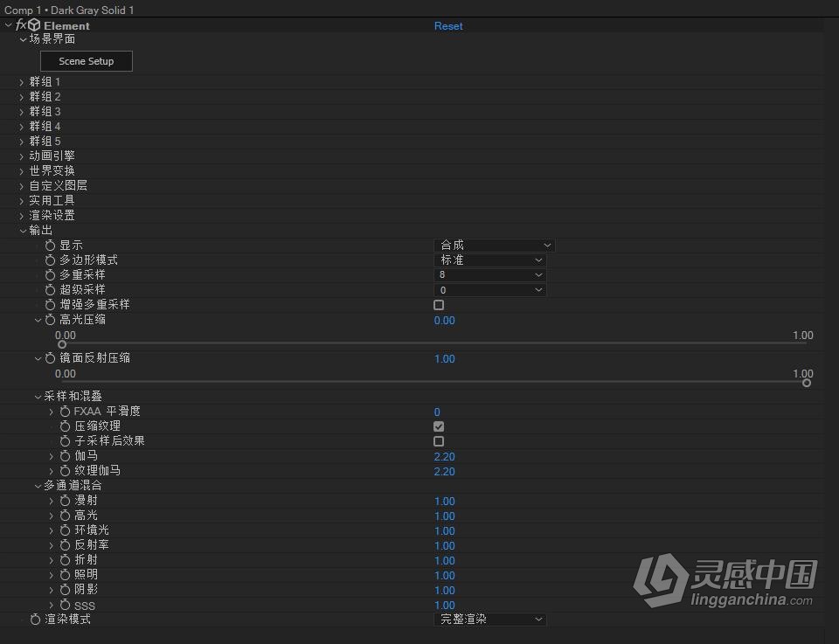The width and height of the screenshot is (839, 644).
Task: Click stopwatch icon next to 压缩纹理
Action: point(66,426)
